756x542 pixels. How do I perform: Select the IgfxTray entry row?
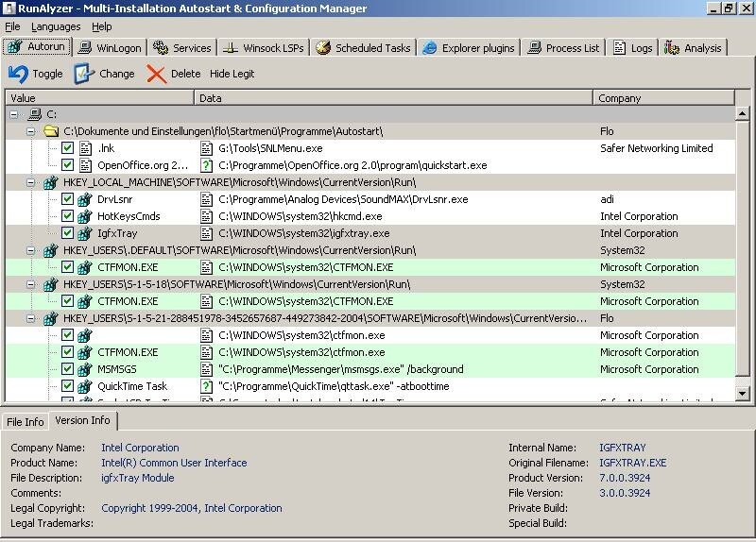coord(118,233)
